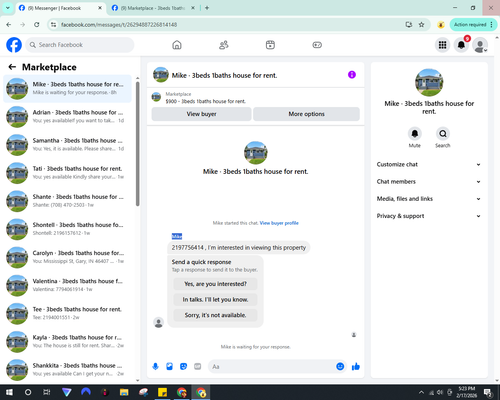Send quick response 'Yes, are you interested?'
500x400 pixels.
pyautogui.click(x=215, y=284)
